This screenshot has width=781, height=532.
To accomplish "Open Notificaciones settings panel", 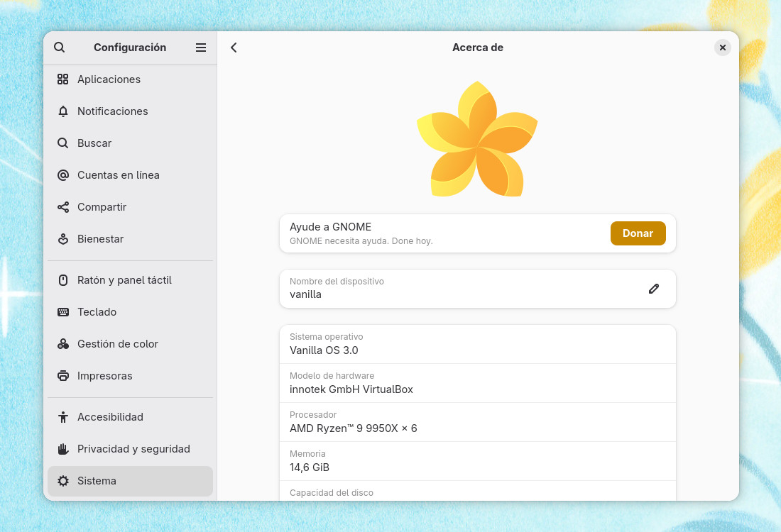I will pyautogui.click(x=130, y=111).
